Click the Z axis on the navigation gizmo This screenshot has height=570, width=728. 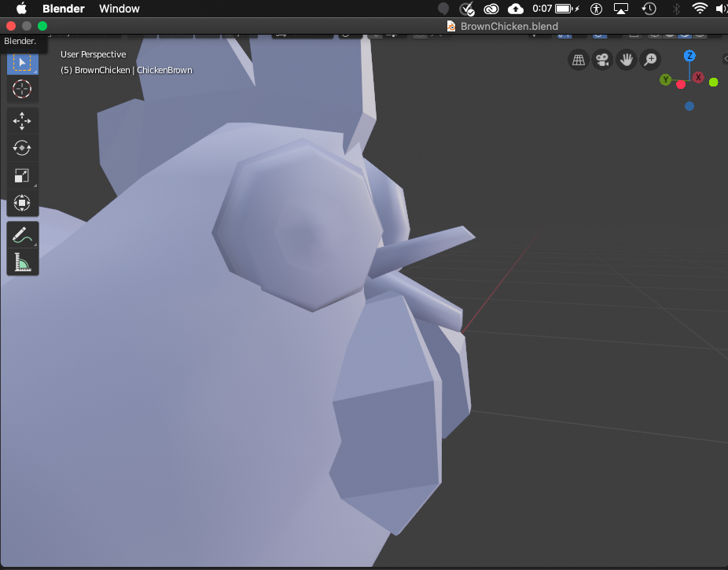689,55
